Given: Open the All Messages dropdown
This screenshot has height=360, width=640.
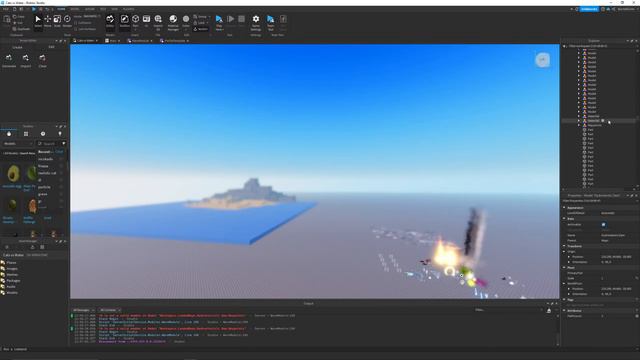Looking at the screenshot, I should pos(83,310).
